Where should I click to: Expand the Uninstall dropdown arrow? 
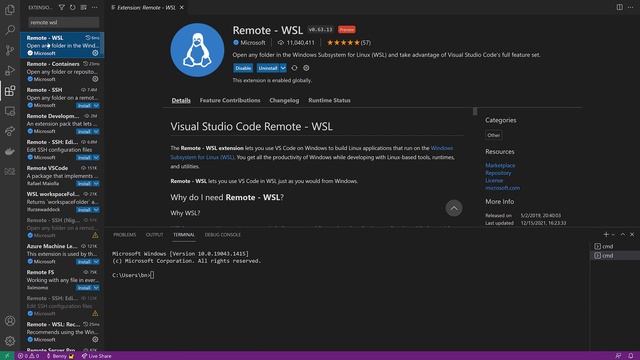pyautogui.click(x=283, y=68)
